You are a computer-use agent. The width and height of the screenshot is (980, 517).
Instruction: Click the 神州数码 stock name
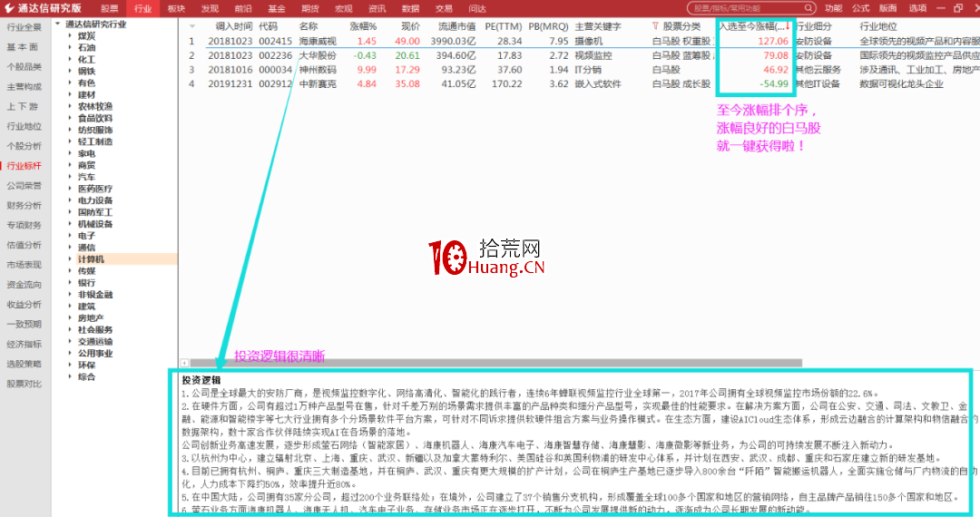click(318, 69)
